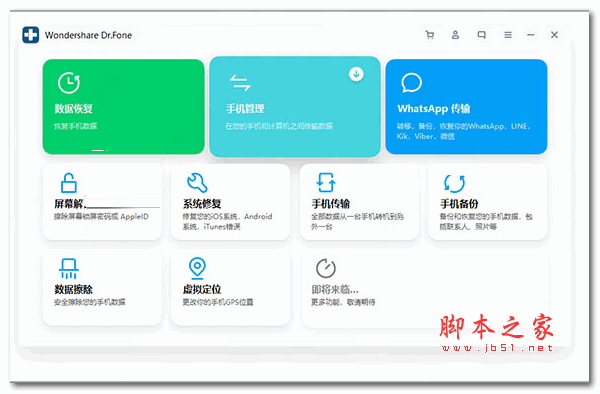Open the 手机管理 card title
Image resolution: width=600 pixels, height=394 pixels.
point(245,109)
